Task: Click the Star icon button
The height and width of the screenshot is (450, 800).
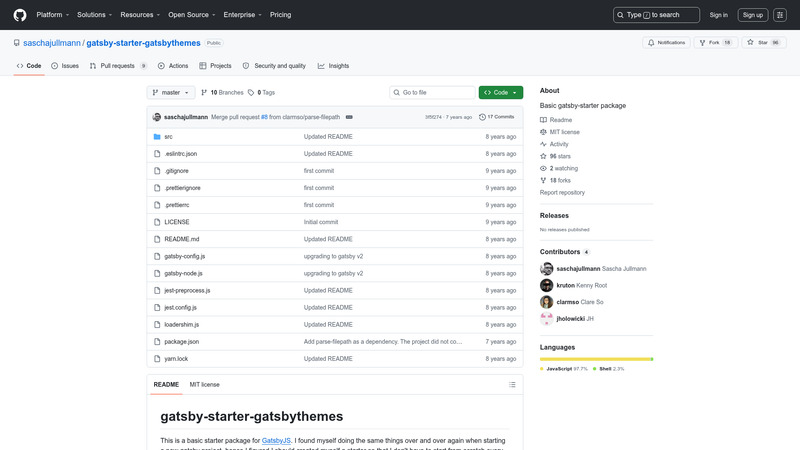Action: tap(764, 43)
